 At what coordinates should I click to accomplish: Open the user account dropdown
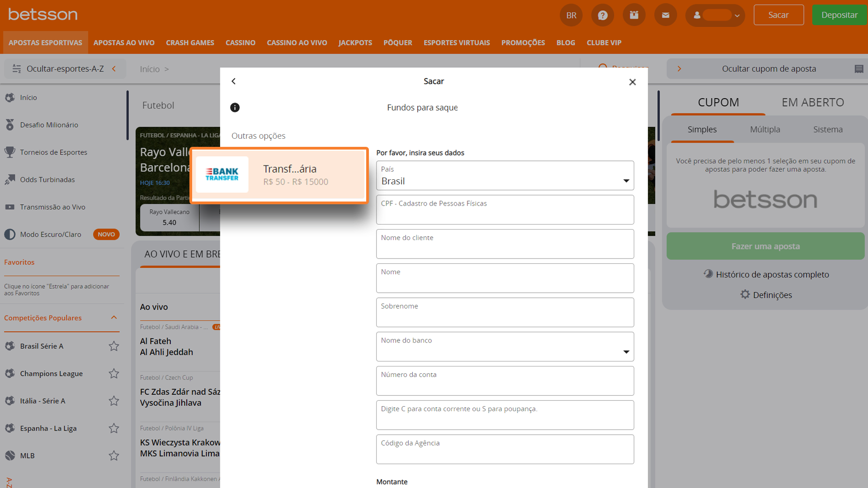pos(715,15)
